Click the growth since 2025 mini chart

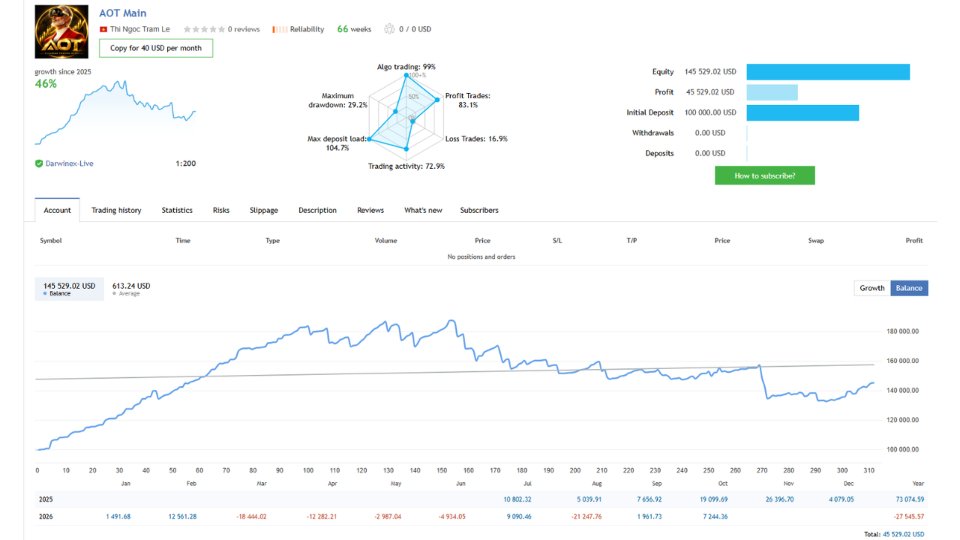pyautogui.click(x=115, y=112)
